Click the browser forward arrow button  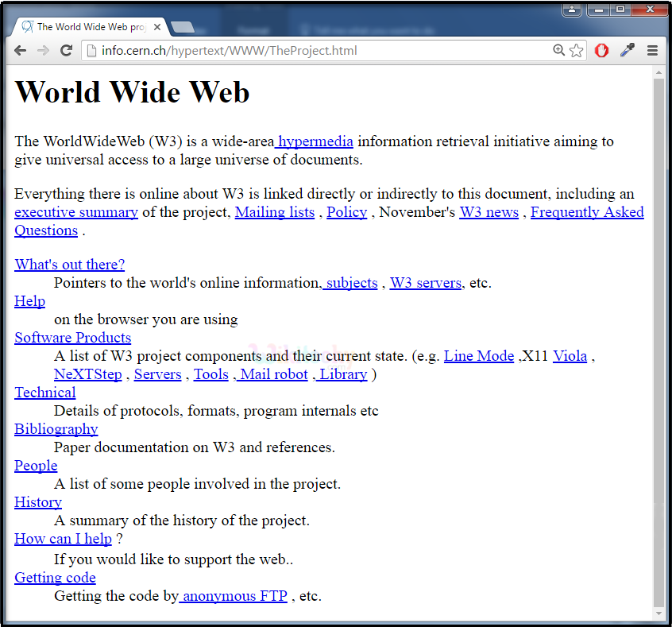point(44,51)
